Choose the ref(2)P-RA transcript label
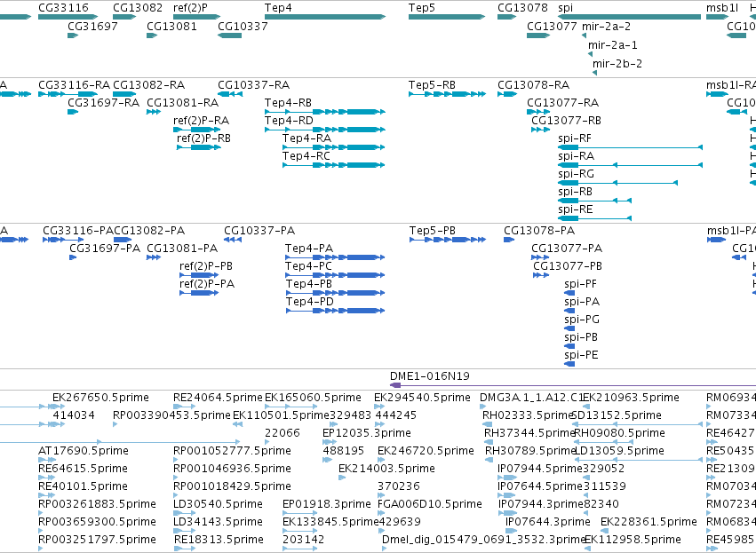 (201, 121)
